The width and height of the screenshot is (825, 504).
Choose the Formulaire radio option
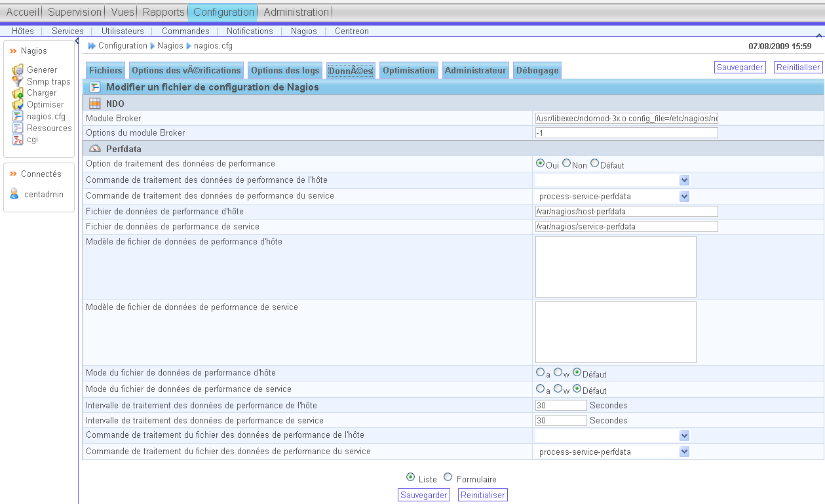448,477
